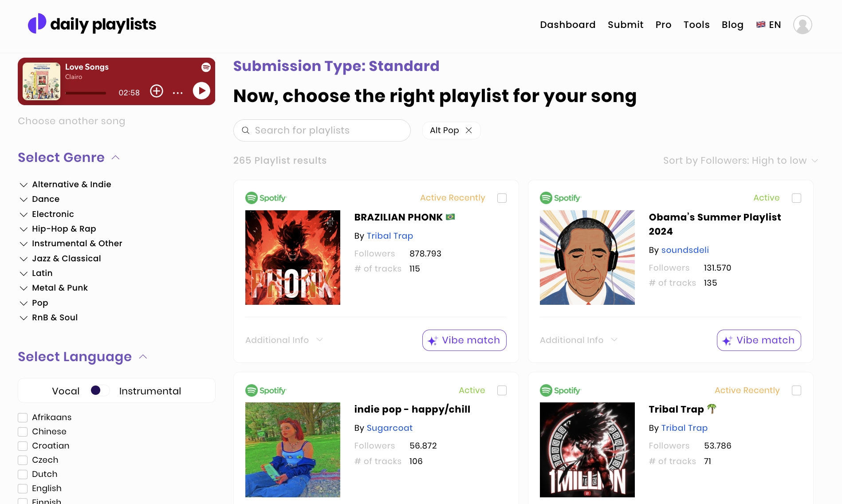Expand Additional Info for BRAZILIAN PHONK

pos(284,340)
